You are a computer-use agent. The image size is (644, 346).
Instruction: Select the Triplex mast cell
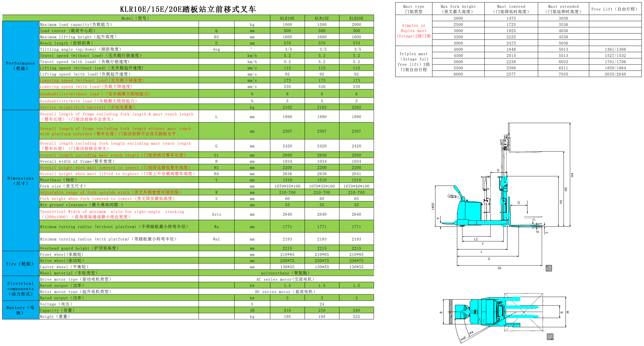(414, 62)
